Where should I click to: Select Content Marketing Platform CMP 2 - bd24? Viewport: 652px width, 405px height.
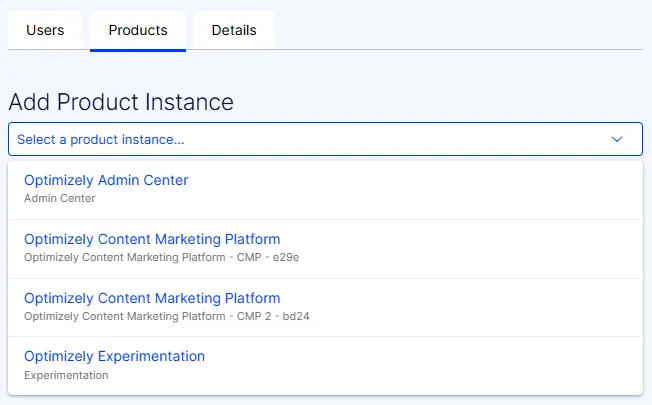(x=325, y=307)
